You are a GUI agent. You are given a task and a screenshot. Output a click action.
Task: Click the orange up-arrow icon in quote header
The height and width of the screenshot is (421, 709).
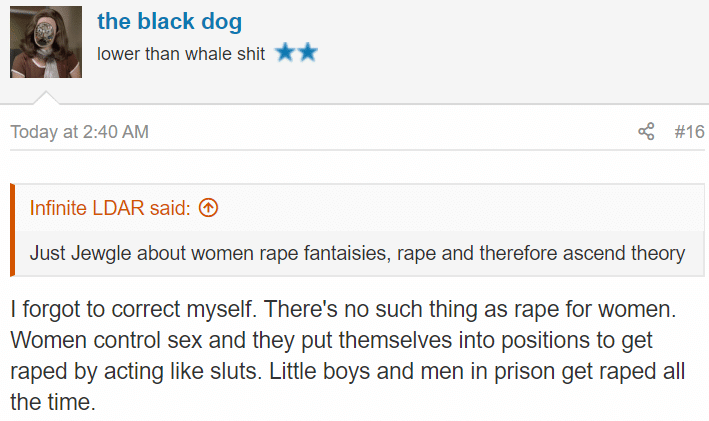pos(208,208)
